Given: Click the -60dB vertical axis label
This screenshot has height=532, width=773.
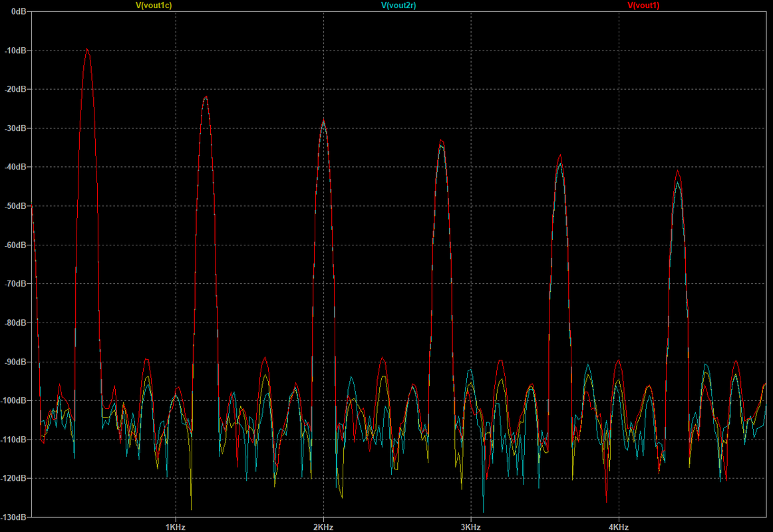Looking at the screenshot, I should click(16, 245).
